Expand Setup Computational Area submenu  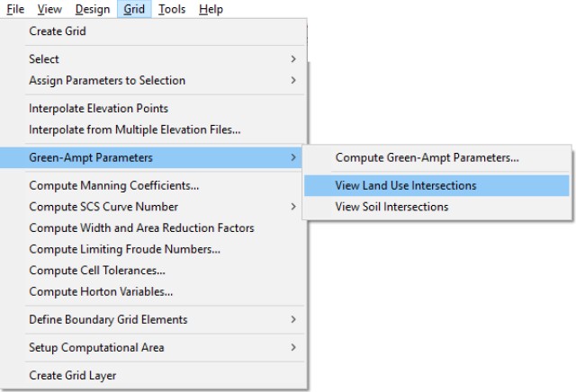tap(96, 348)
